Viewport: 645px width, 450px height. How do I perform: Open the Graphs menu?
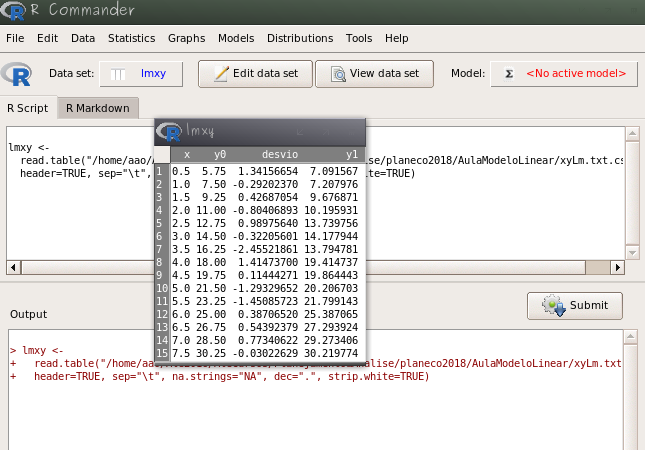186,38
